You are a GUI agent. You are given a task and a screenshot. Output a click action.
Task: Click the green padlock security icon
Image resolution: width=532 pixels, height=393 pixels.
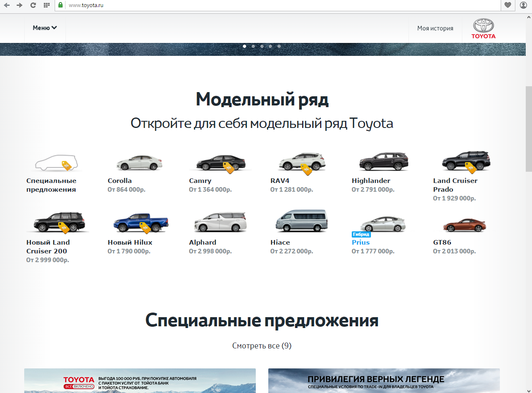point(61,5)
